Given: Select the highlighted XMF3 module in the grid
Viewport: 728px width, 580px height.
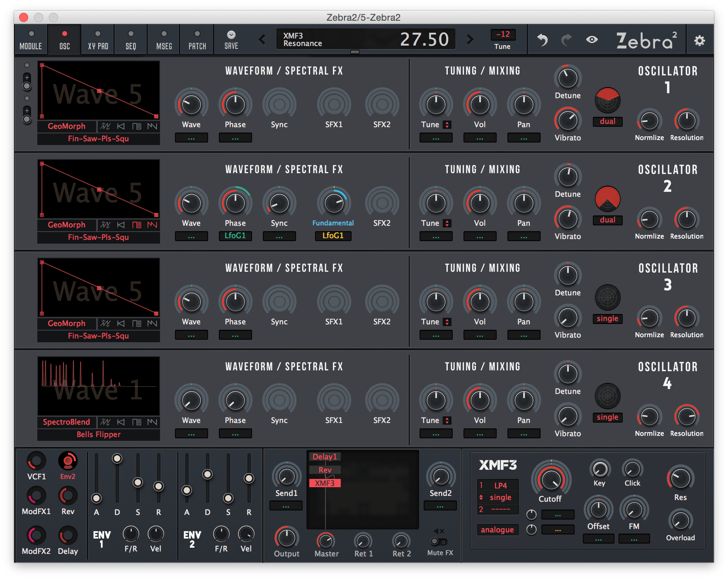Looking at the screenshot, I should (325, 483).
